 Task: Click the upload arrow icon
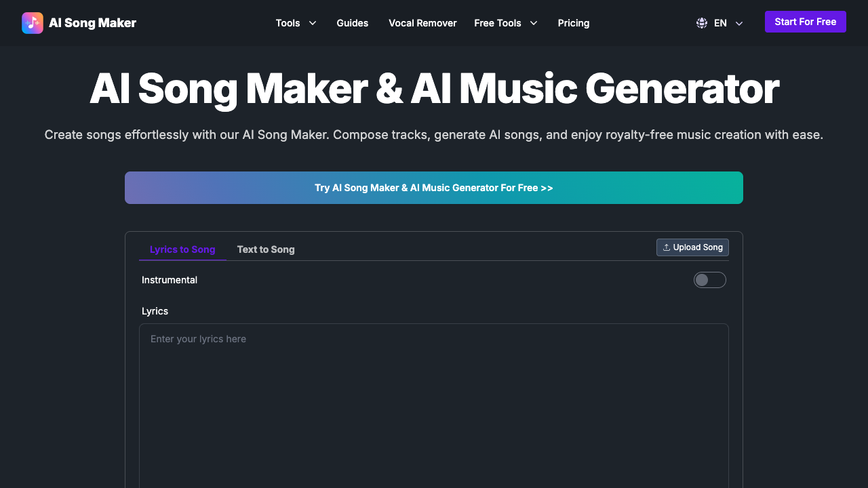coord(667,247)
